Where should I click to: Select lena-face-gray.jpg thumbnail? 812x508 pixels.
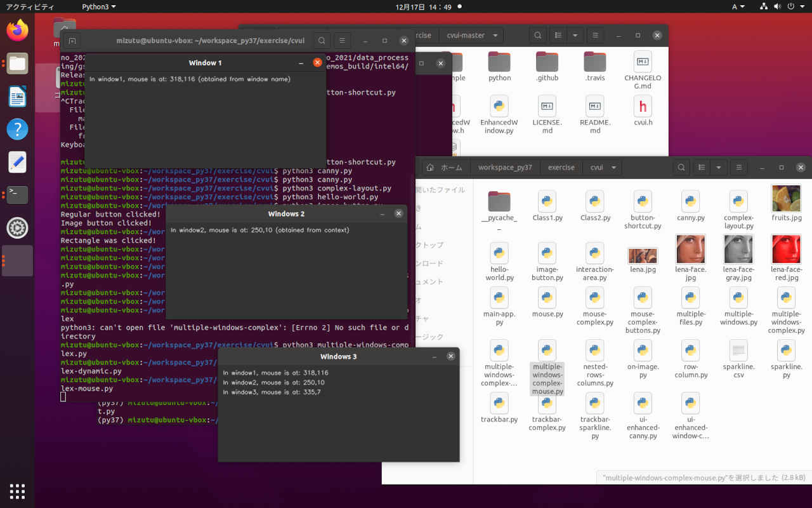(x=738, y=258)
